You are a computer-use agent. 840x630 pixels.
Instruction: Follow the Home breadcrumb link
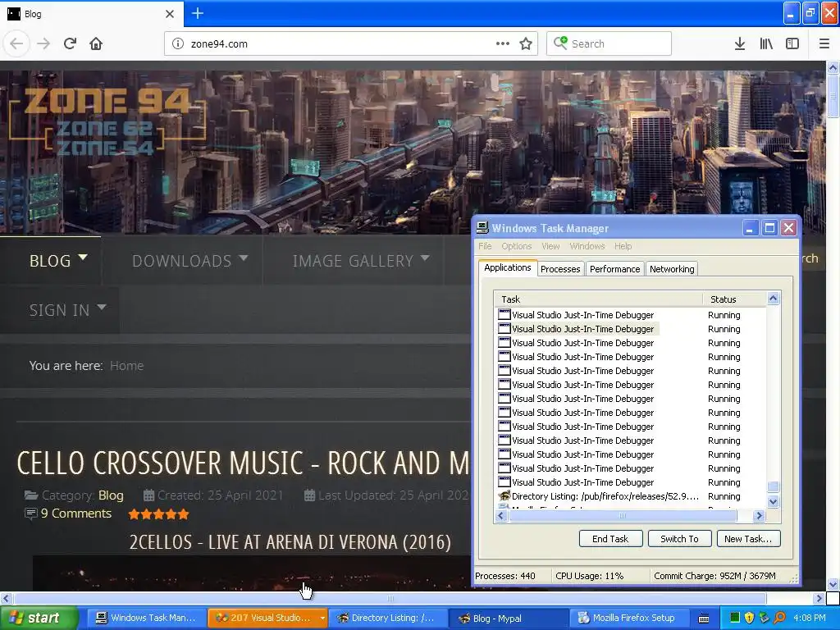click(x=126, y=365)
